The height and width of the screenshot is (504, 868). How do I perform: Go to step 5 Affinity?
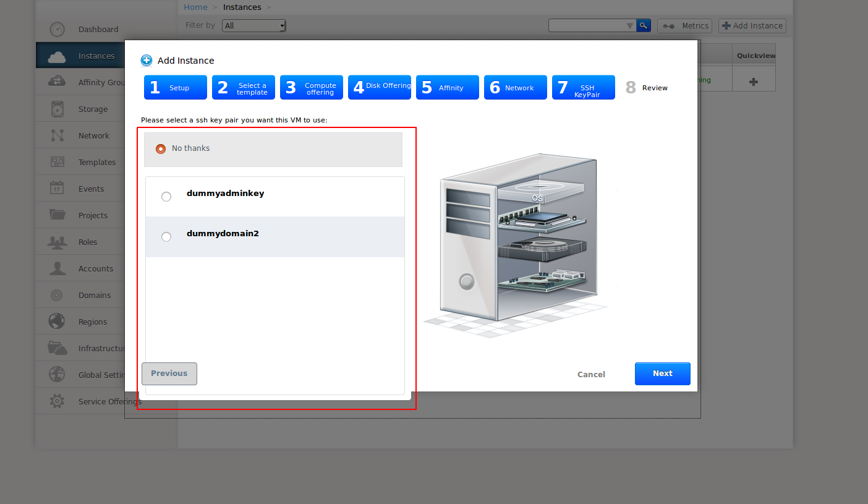[448, 87]
